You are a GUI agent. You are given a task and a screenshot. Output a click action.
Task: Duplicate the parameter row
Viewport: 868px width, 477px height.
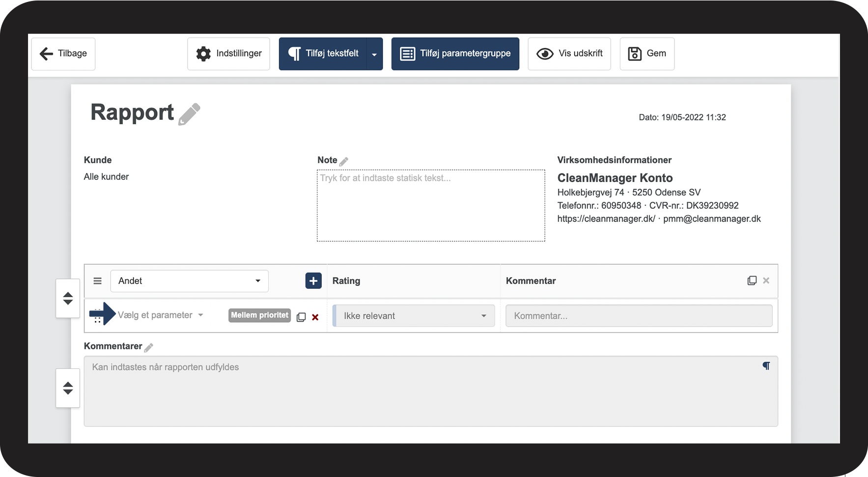pos(301,317)
